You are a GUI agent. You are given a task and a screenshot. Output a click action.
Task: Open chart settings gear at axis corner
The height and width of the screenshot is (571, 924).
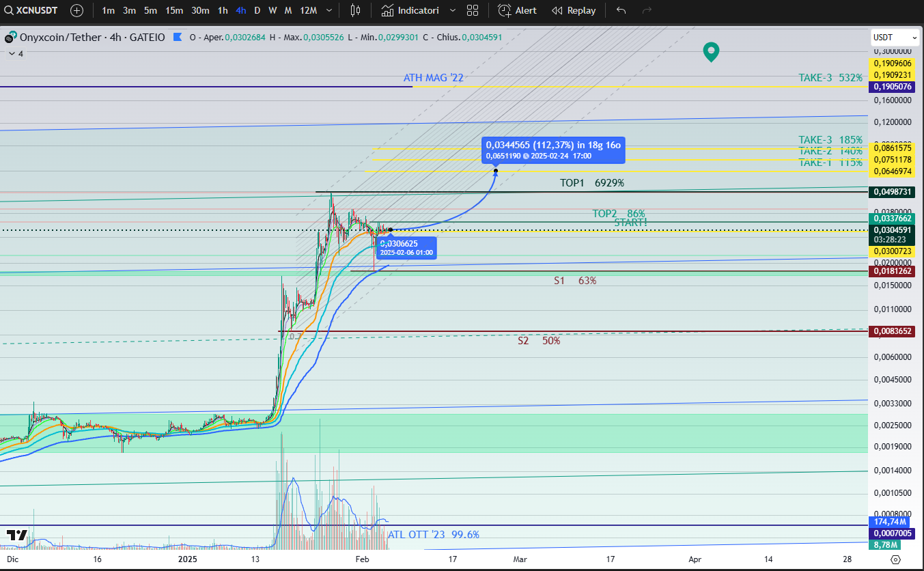coord(896,559)
